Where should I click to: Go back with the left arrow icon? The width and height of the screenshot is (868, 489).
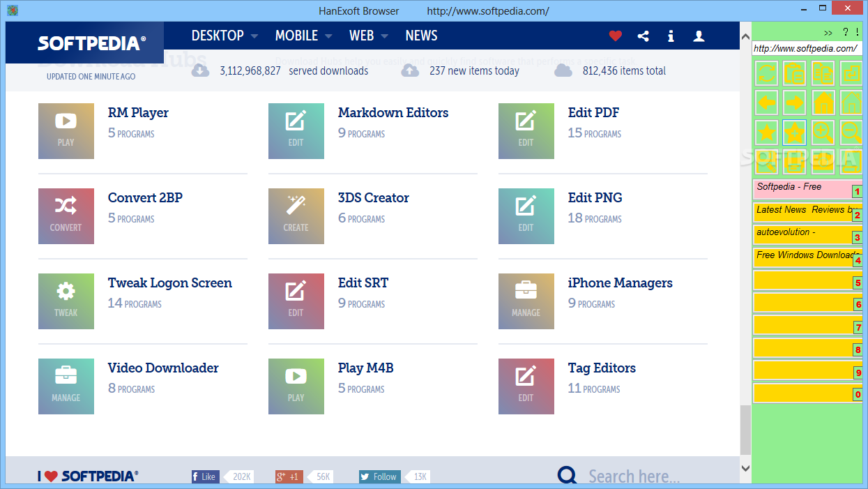[767, 103]
